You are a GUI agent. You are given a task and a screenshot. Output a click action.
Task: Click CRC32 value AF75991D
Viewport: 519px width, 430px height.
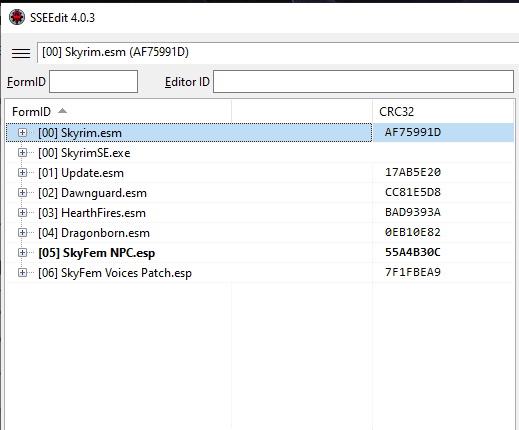click(x=413, y=132)
